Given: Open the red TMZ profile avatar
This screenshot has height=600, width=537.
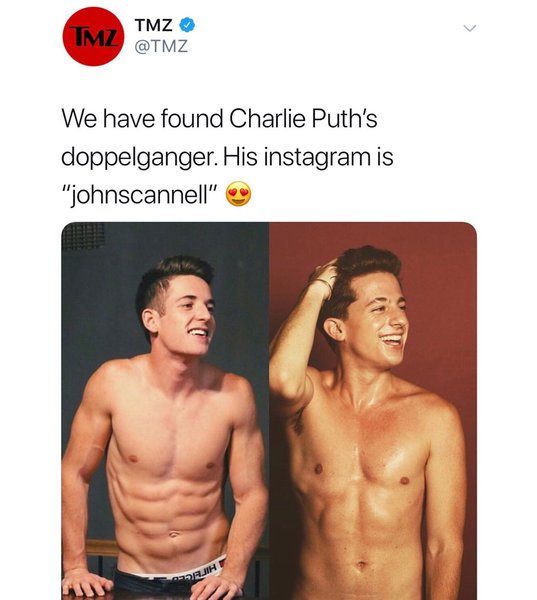Looking at the screenshot, I should tap(93, 36).
